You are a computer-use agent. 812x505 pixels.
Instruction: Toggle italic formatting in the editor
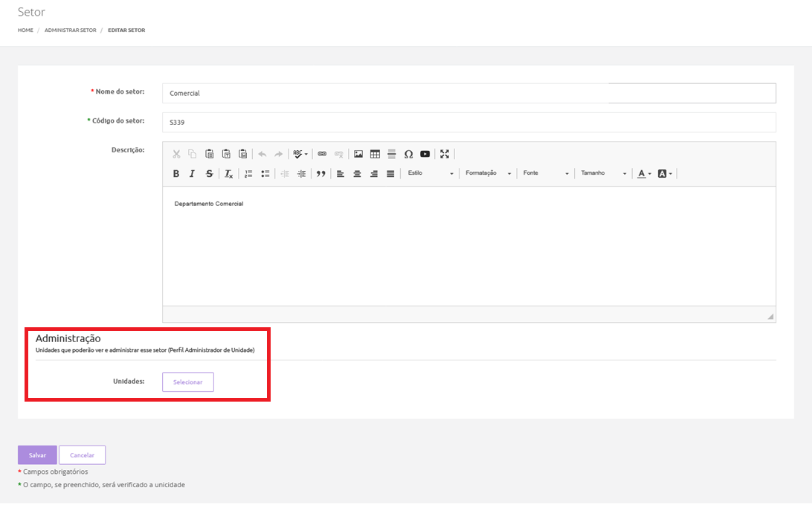(x=192, y=173)
